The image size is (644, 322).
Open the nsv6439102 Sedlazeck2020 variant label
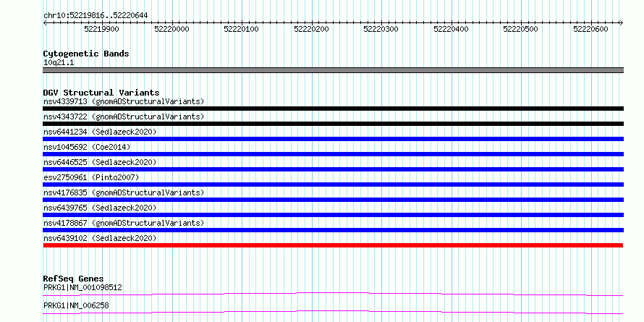pyautogui.click(x=100, y=238)
